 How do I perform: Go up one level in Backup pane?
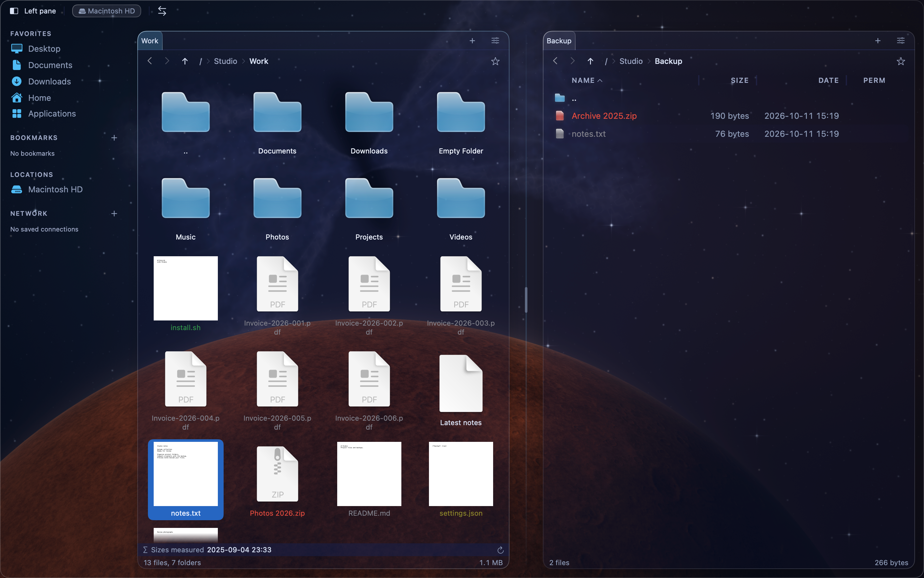590,61
